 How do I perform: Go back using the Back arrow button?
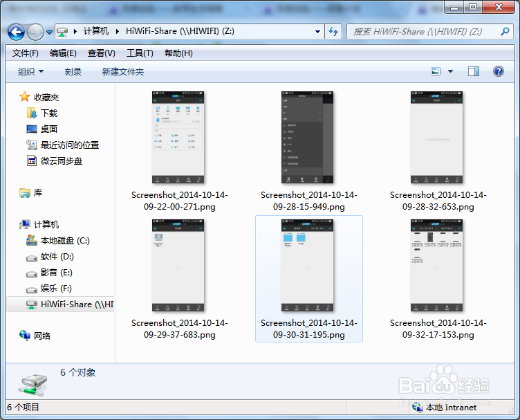tap(16, 33)
